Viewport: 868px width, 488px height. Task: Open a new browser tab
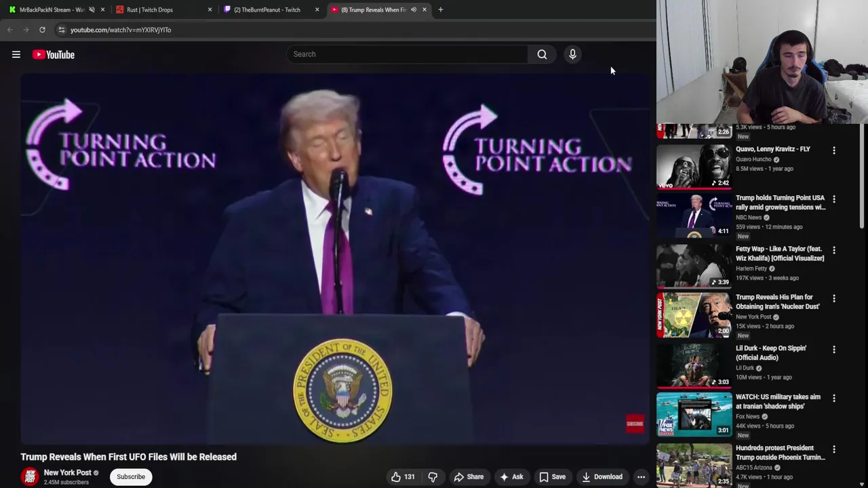click(x=441, y=9)
